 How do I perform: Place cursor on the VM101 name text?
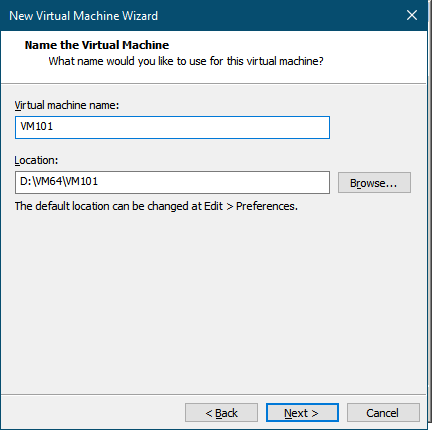coord(37,126)
